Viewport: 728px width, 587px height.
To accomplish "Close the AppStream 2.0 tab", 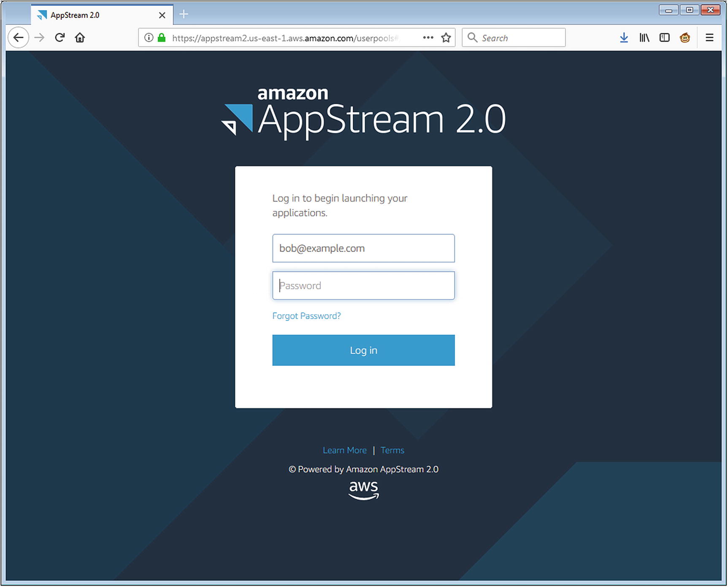I will pyautogui.click(x=162, y=15).
